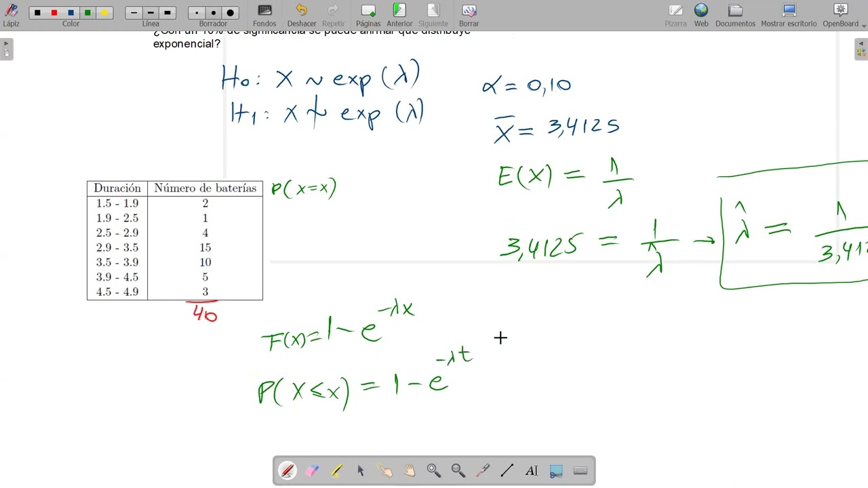Image resolution: width=868 pixels, height=488 pixels.
Task: Expand the right side library panel tab
Action: (861, 49)
